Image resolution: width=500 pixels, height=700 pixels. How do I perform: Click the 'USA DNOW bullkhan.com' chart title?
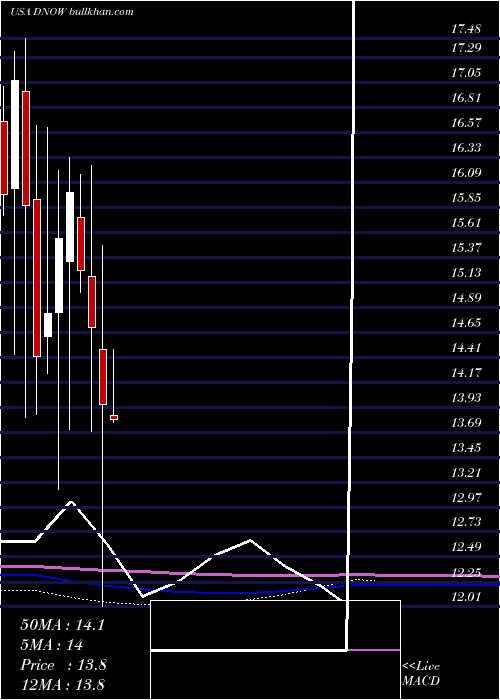point(72,12)
